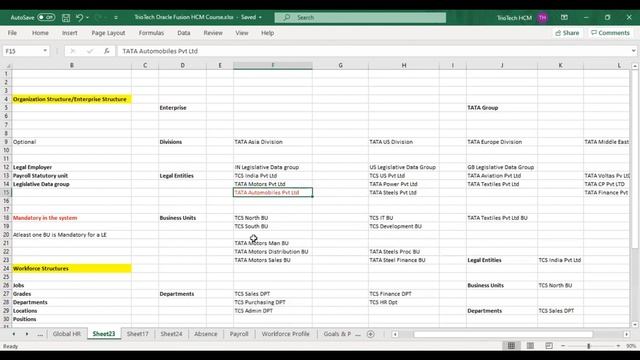The width and height of the screenshot is (640, 360).
Task: Select cell 'Workforce Structures'
Action: [72, 269]
